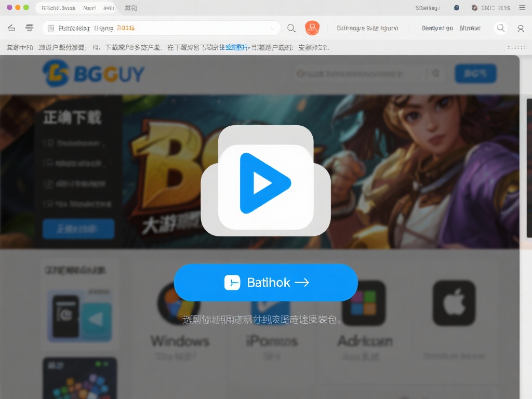Click the blue play app icon
Image resolution: width=532 pixels, height=399 pixels.
click(x=265, y=182)
